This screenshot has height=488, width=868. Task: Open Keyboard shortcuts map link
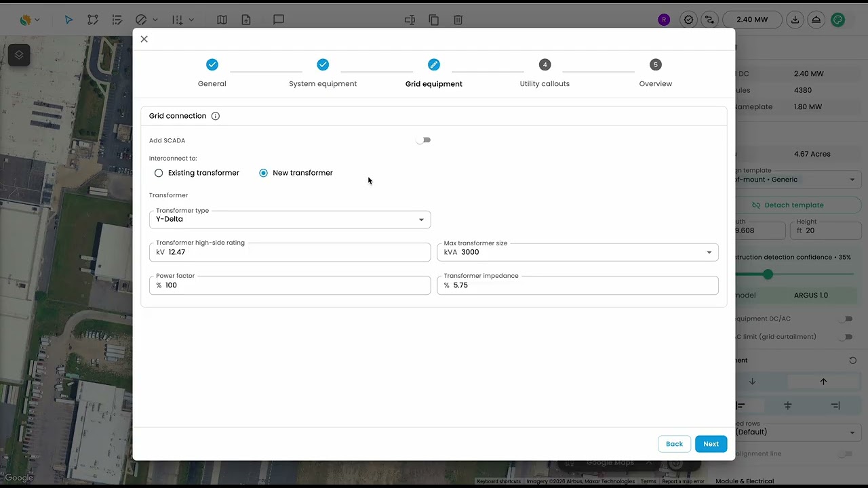point(499,482)
